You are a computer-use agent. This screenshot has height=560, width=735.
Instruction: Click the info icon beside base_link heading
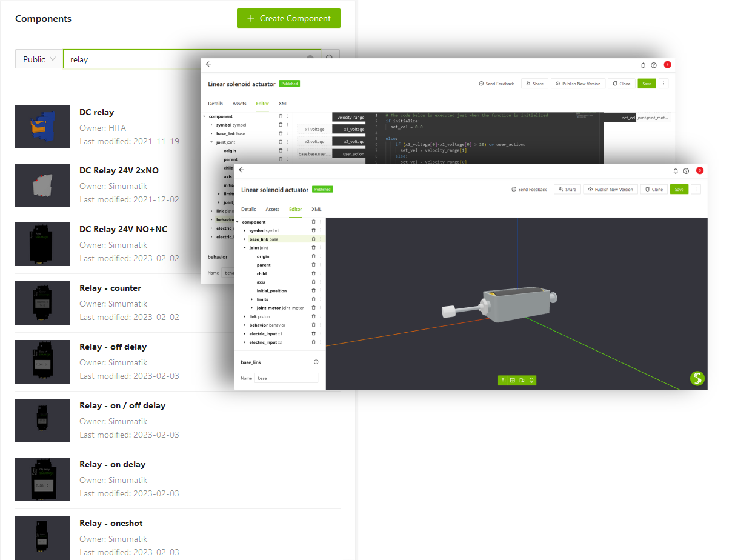pos(316,362)
